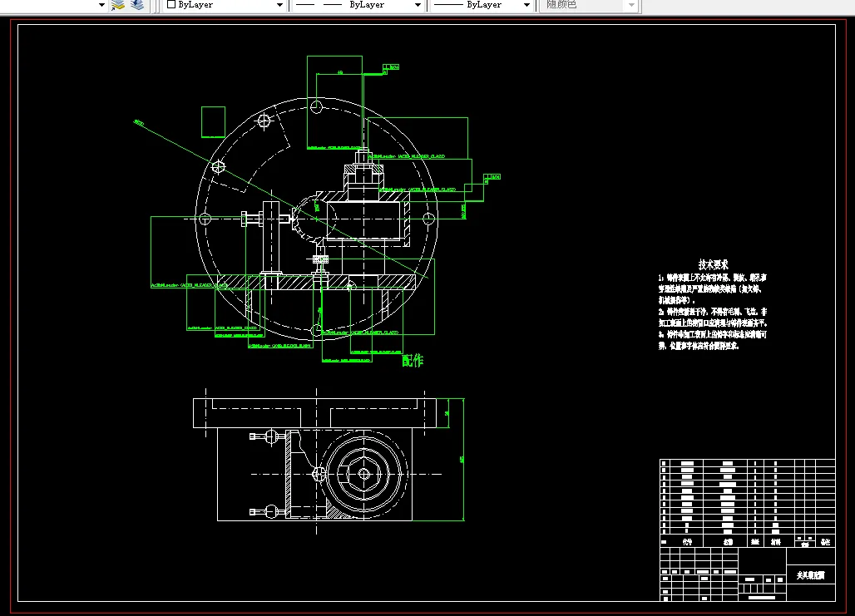Screen dimensions: 855x616
Task: Select the 技术要求 heading text
Action: click(x=714, y=265)
